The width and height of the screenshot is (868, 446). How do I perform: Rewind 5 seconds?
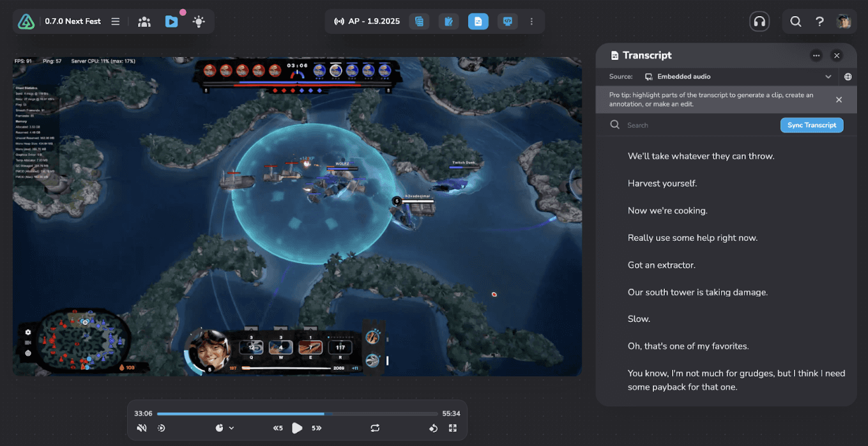[278, 428]
